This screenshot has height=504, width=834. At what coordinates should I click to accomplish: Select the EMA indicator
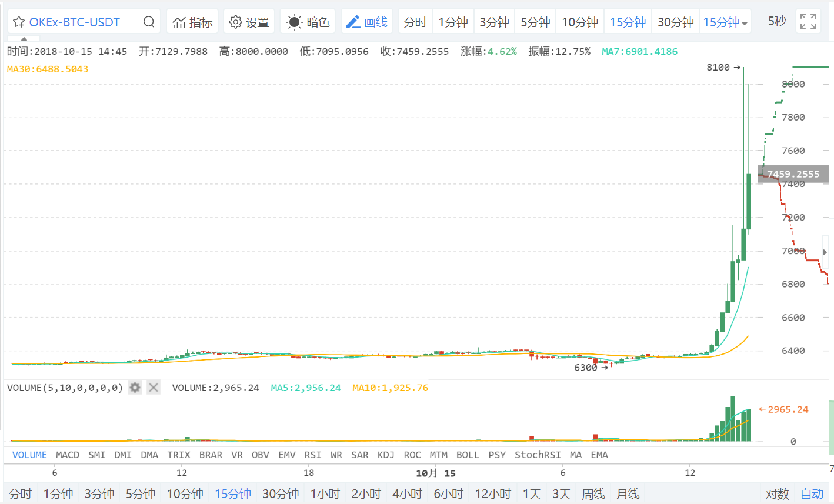point(599,455)
